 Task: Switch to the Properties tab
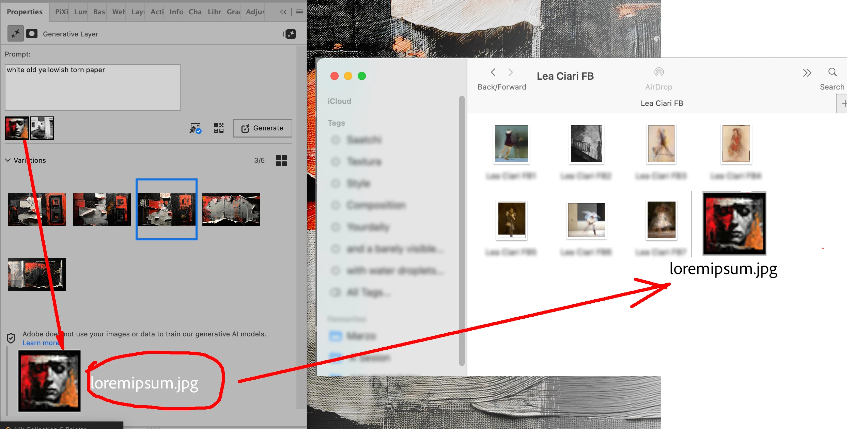tap(25, 12)
